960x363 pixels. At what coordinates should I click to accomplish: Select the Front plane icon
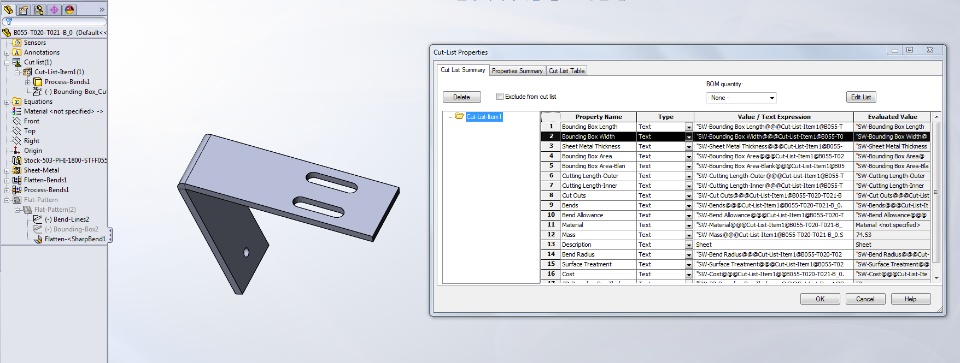click(x=17, y=121)
